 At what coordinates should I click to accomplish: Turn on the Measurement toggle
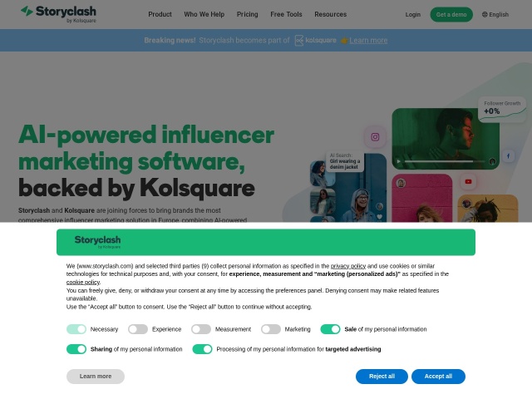click(x=201, y=329)
